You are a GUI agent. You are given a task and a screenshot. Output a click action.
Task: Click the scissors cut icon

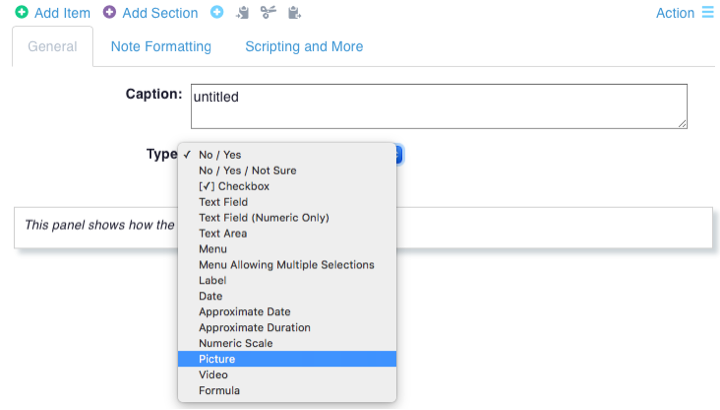click(268, 13)
